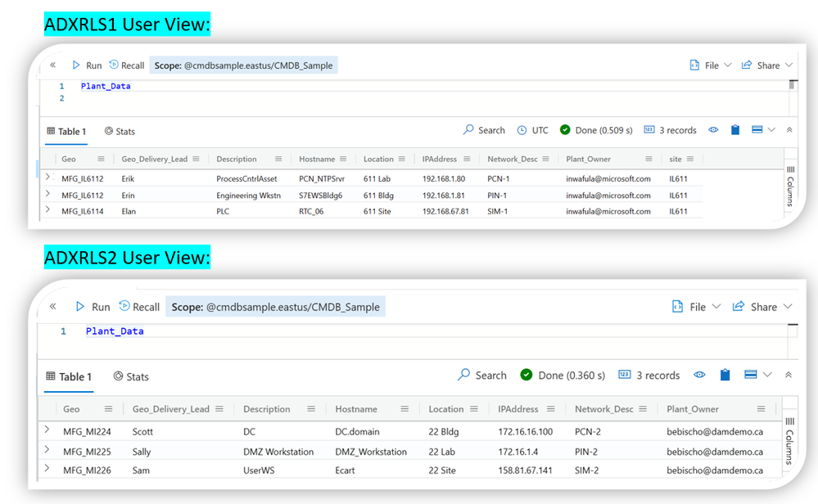Viewport: 818px width, 504px height.
Task: Open the Columns side panel in ADXRLS1 view
Action: click(790, 187)
